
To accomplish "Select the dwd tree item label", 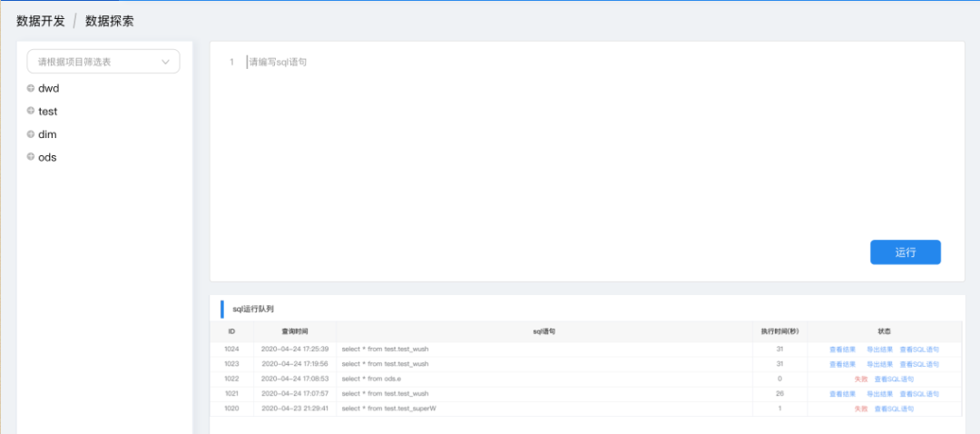I will [x=48, y=88].
